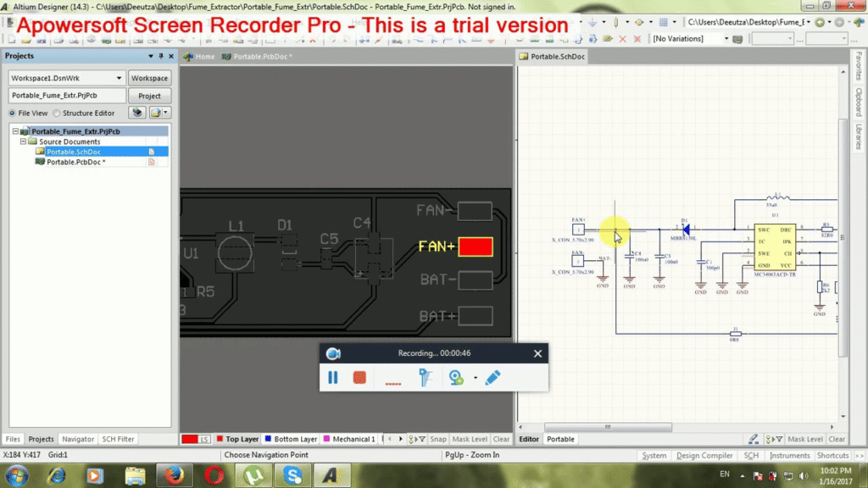Close the recording toolbar

click(x=537, y=353)
